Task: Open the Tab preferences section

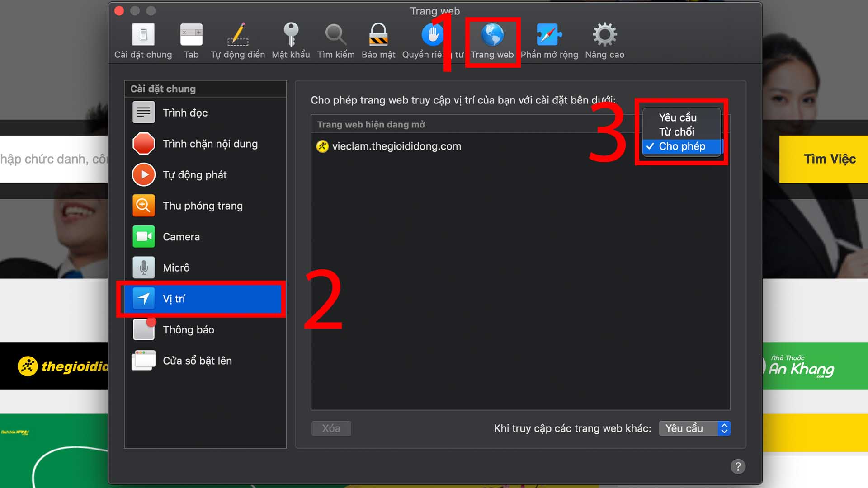Action: 191,41
